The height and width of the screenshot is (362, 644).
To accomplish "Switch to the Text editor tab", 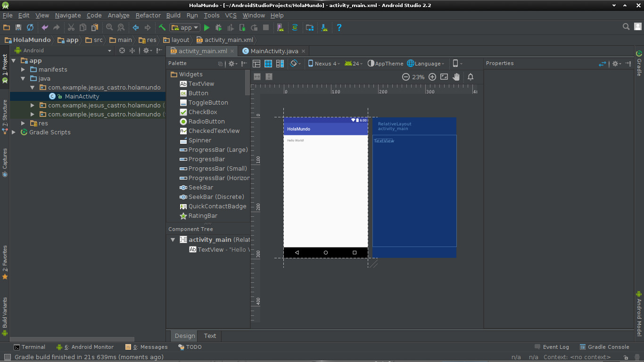I will (x=210, y=336).
